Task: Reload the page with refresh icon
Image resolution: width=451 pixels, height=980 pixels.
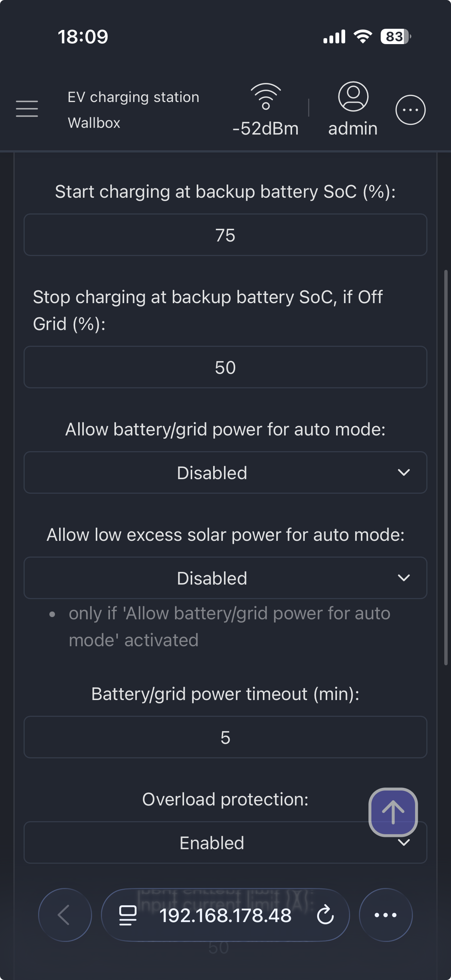Action: point(325,915)
